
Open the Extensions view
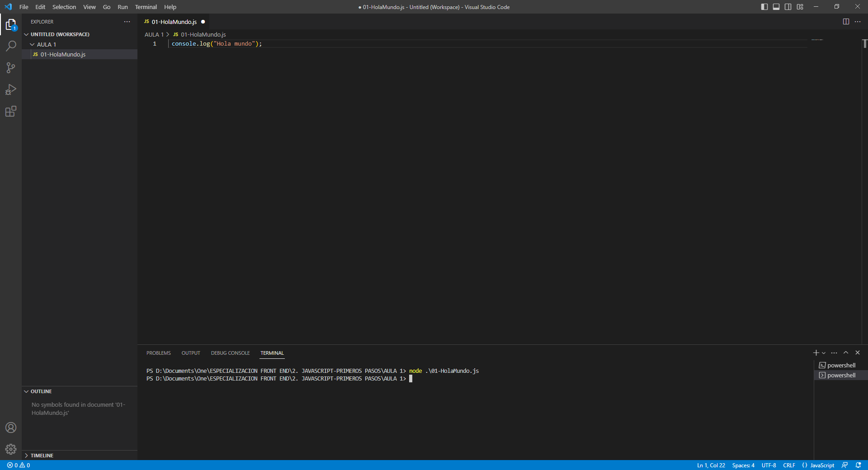11,111
